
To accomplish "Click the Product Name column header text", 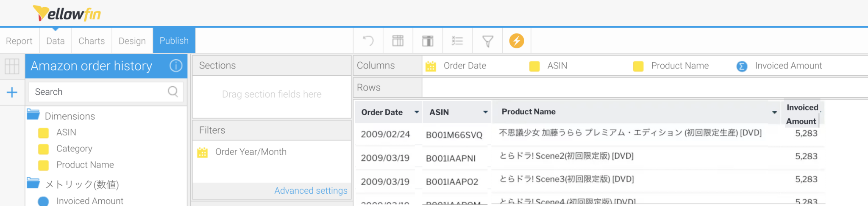I will pos(529,112).
